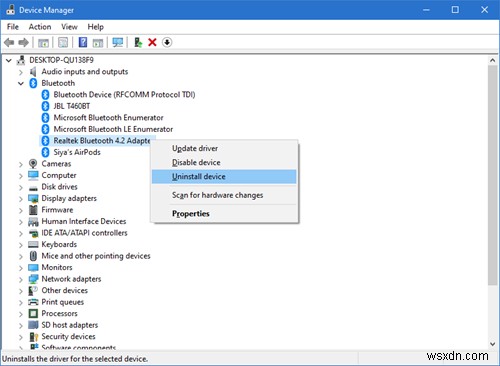This screenshot has height=366, width=500.
Task: Open the File menu
Action: coord(13,27)
